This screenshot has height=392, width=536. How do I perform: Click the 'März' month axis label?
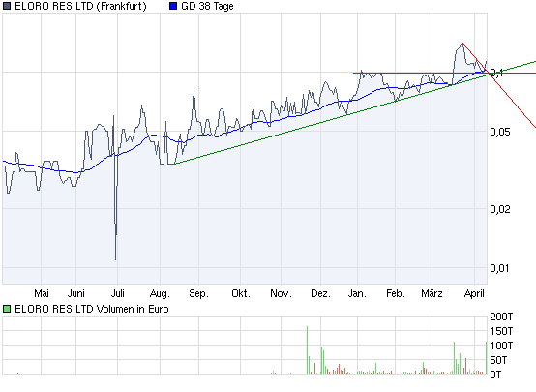432,293
